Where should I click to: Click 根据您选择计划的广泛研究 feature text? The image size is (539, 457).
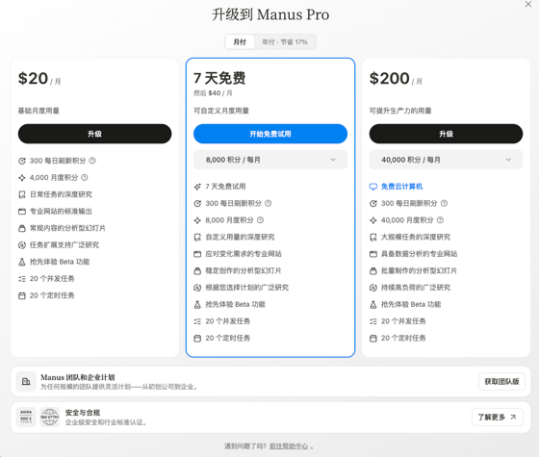(247, 287)
